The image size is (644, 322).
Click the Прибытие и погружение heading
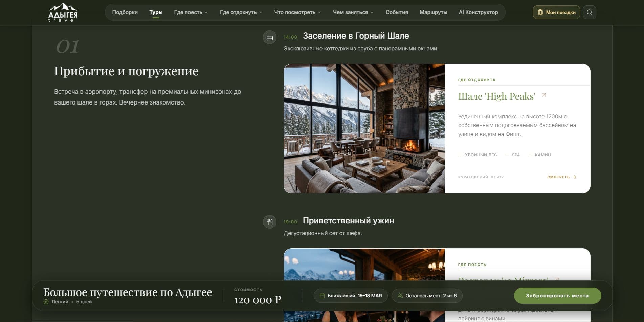(x=126, y=71)
